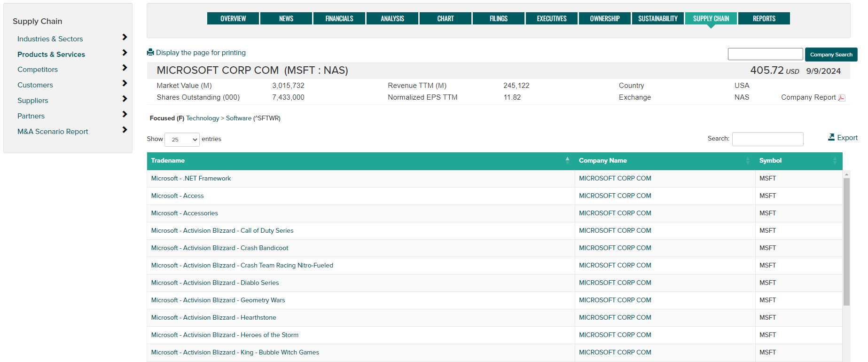Open Crash Bandicoot tradename link
Image resolution: width=868 pixels, height=362 pixels.
219,248
